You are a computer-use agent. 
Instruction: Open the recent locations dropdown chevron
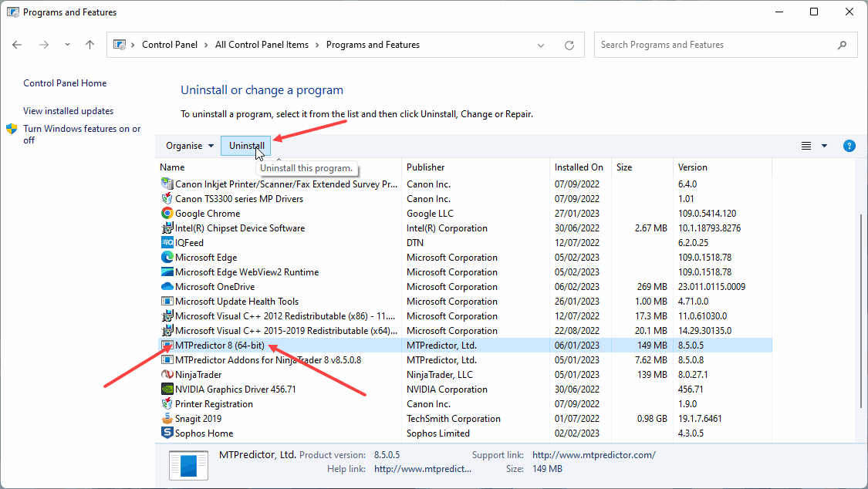pos(67,45)
